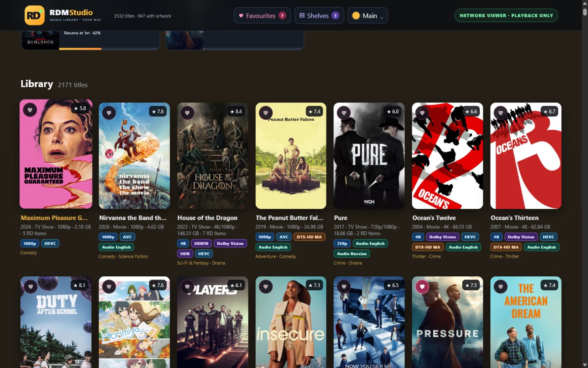
Task: Open the Pure title link
Action: click(x=341, y=218)
